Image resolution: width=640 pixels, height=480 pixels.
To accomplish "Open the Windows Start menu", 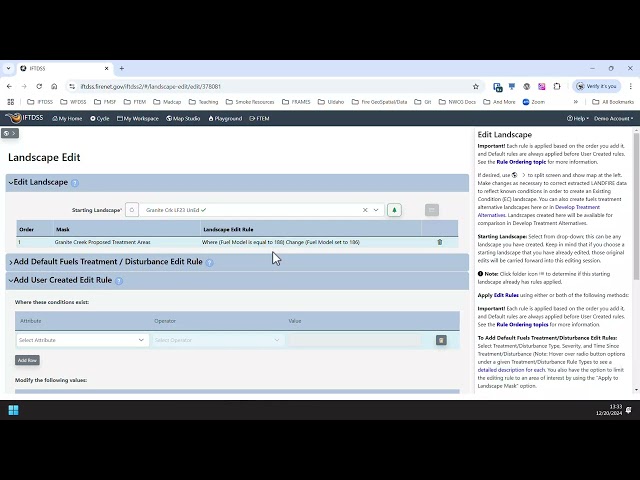I will 14,410.
